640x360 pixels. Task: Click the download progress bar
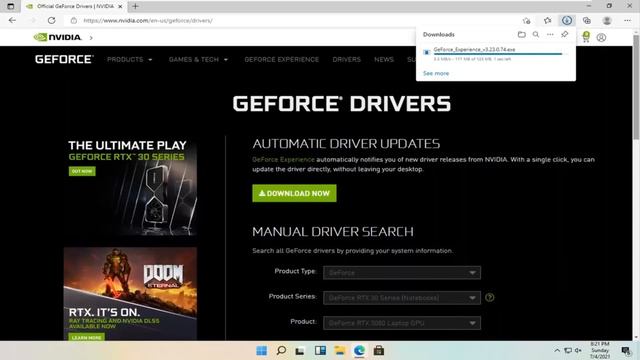coord(498,54)
